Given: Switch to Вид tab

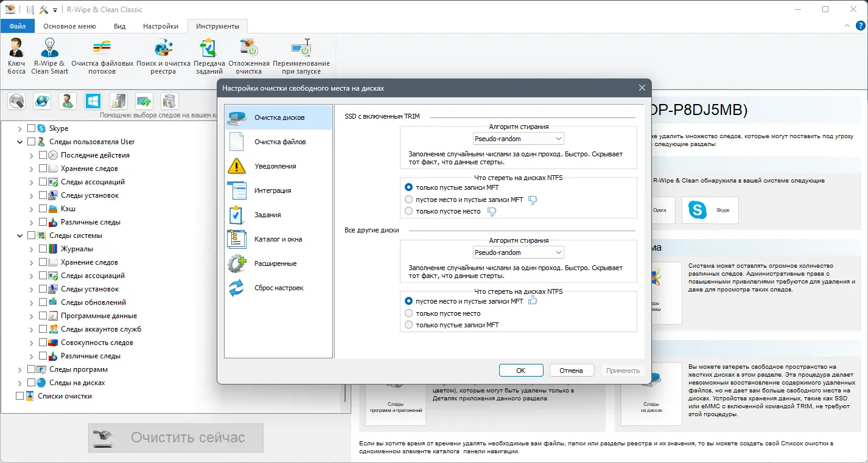Looking at the screenshot, I should (x=119, y=26).
